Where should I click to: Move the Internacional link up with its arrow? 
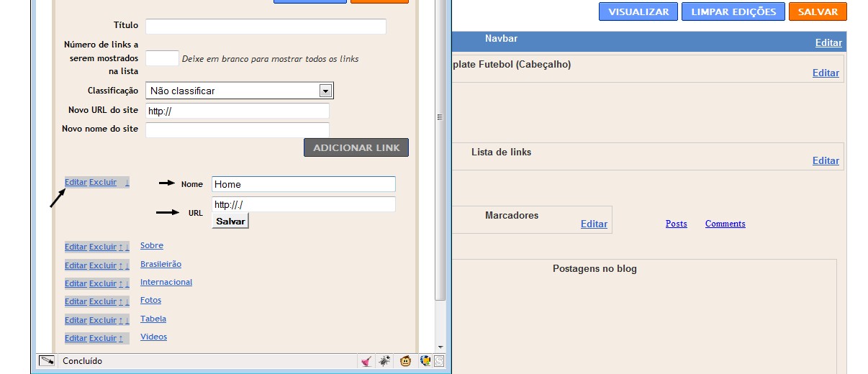121,283
